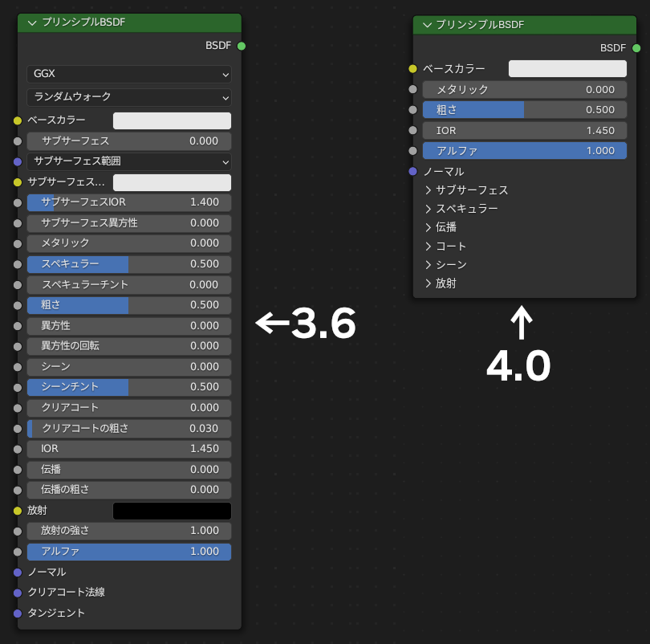Click the クリアコート法線 input socket
The width and height of the screenshot is (650, 644).
point(18,593)
